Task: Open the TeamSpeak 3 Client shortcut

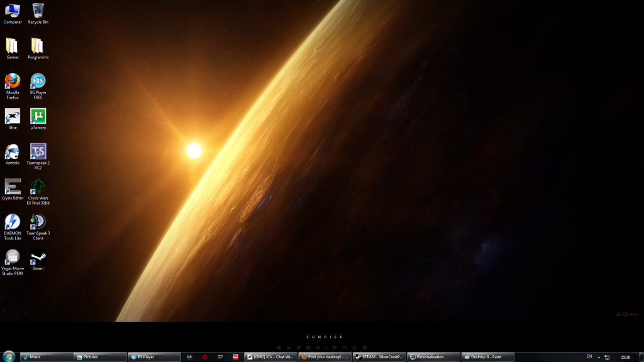Action: [38, 222]
